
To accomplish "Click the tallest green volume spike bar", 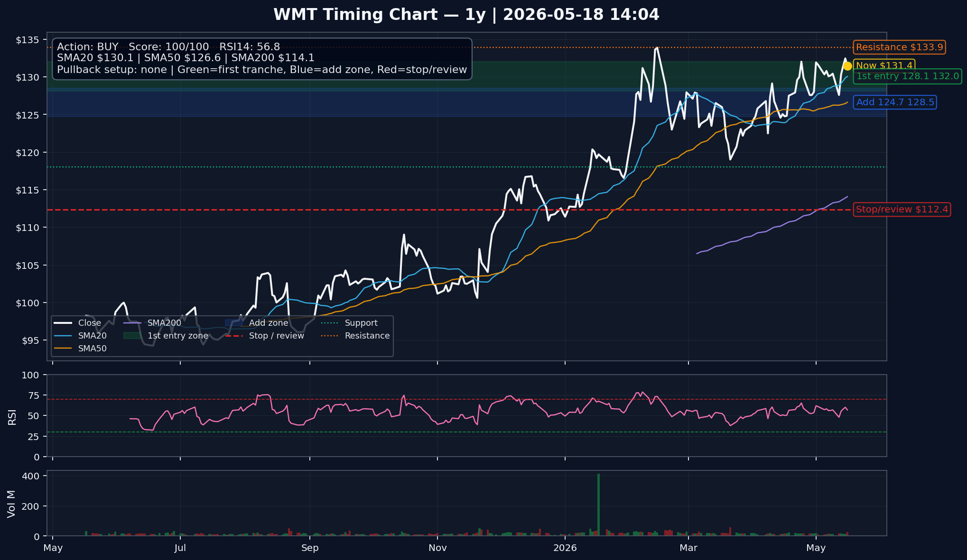I will [x=598, y=505].
